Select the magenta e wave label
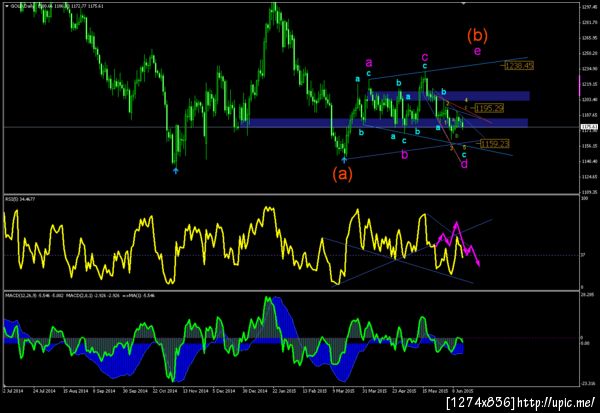 click(x=477, y=51)
